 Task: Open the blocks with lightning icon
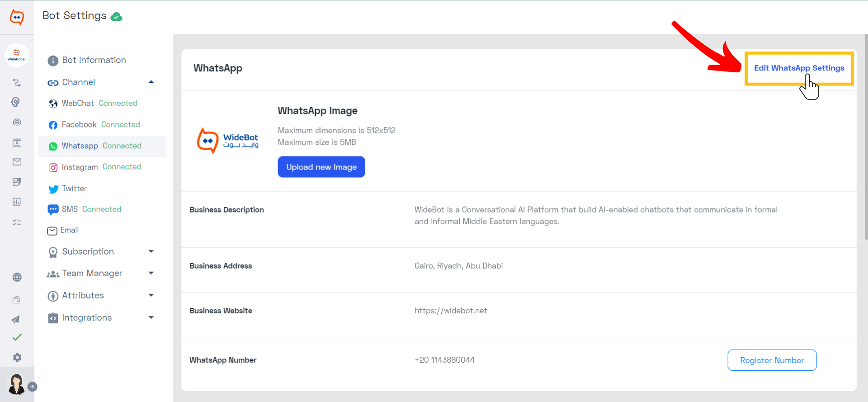[x=17, y=182]
